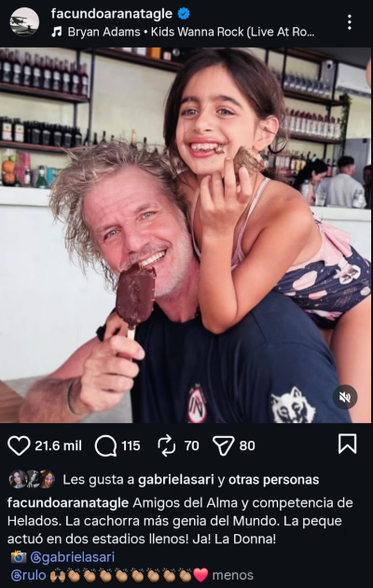Open facundoaranatagle profile picture
Screen dimensions: 373x588
[x=24, y=22]
